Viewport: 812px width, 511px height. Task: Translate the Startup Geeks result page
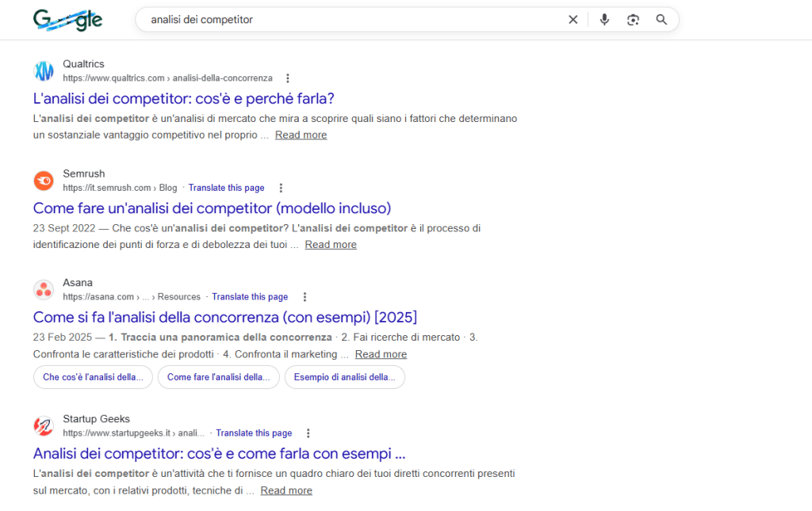[254, 433]
